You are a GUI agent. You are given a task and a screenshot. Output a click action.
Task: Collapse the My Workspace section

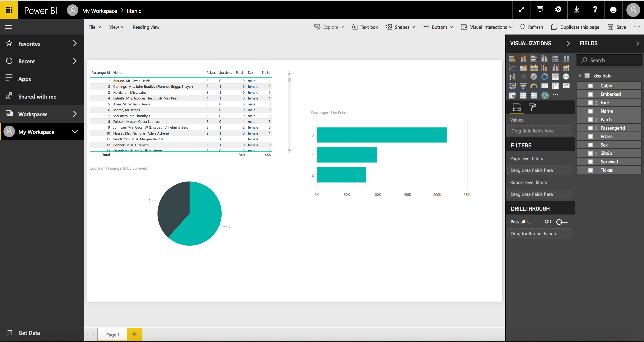[75, 132]
